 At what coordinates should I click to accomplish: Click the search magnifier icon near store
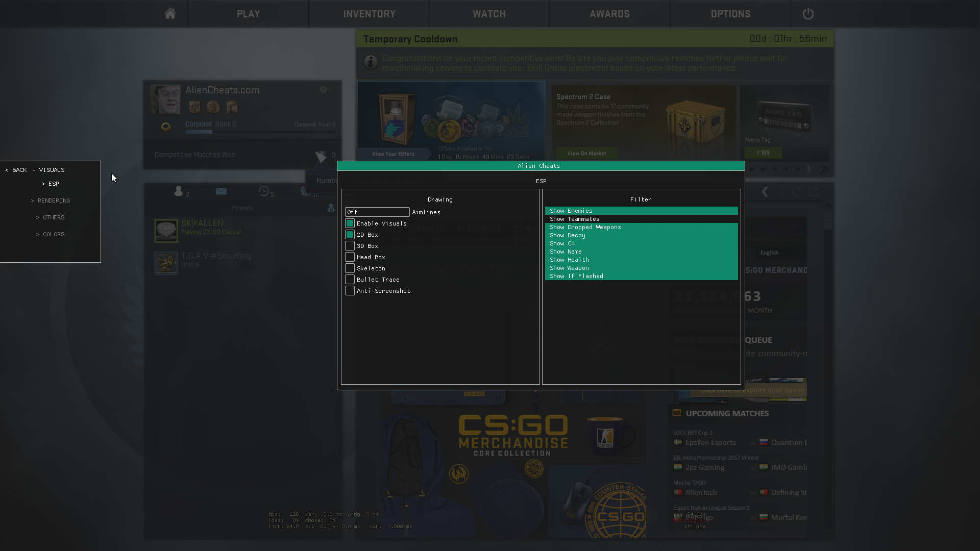point(824,170)
